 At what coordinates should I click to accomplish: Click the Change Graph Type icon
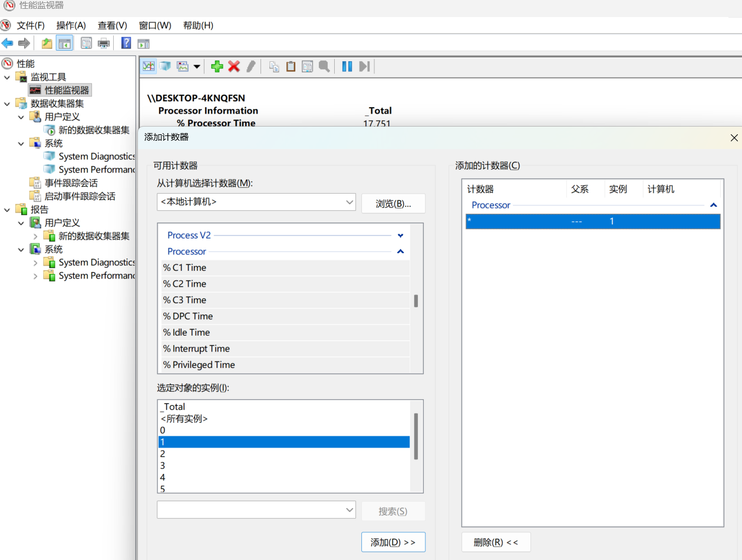[x=183, y=67]
